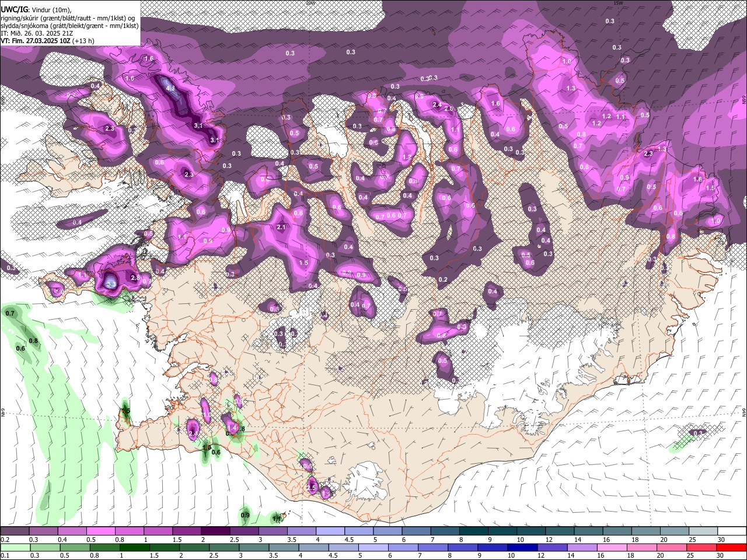Click the snow scale 0.2–0.3 dark mauve swatch

tap(15, 531)
